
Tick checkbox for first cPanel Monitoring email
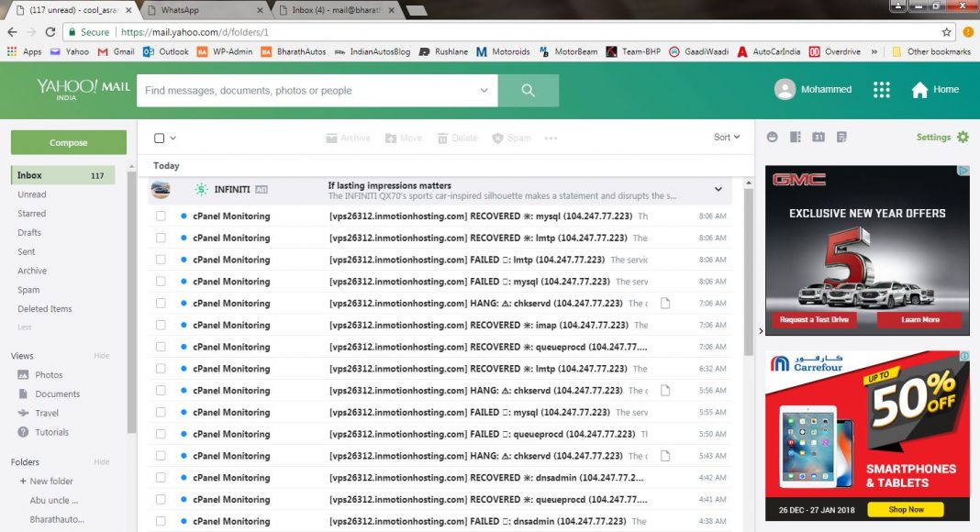point(161,216)
